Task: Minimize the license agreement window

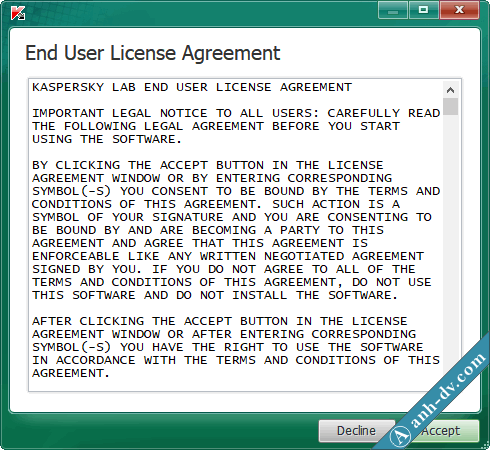Action: click(393, 10)
